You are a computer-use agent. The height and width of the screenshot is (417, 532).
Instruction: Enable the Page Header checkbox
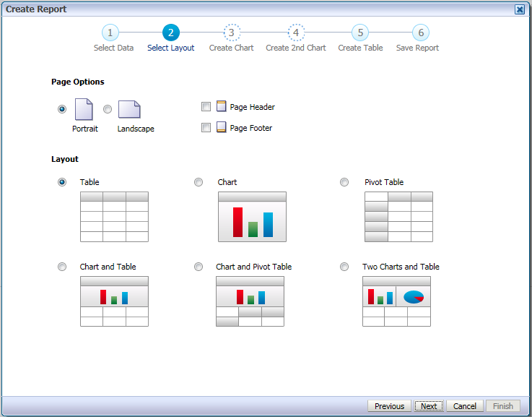coord(206,107)
